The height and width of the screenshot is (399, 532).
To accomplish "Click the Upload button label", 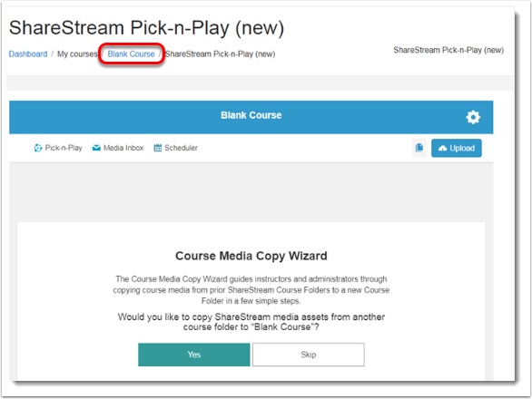I will pyautogui.click(x=462, y=148).
